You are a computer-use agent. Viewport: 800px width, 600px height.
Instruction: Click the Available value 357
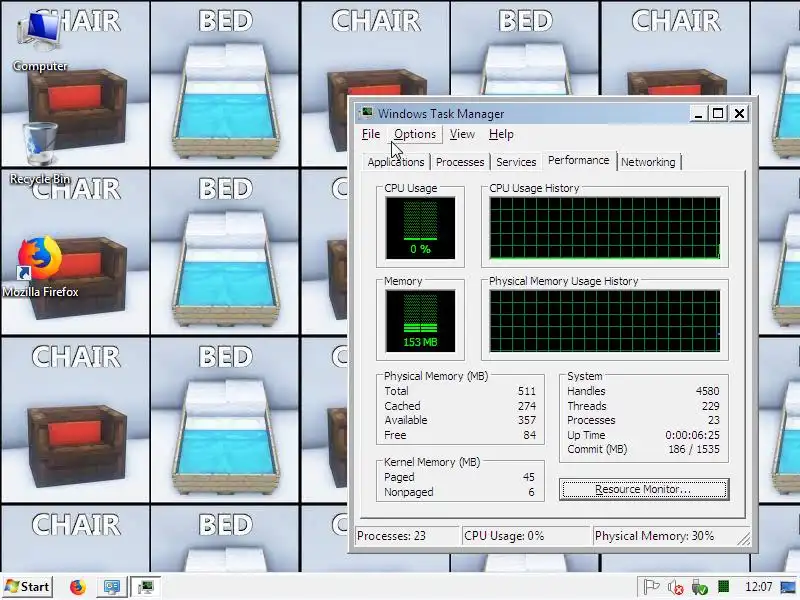527,420
